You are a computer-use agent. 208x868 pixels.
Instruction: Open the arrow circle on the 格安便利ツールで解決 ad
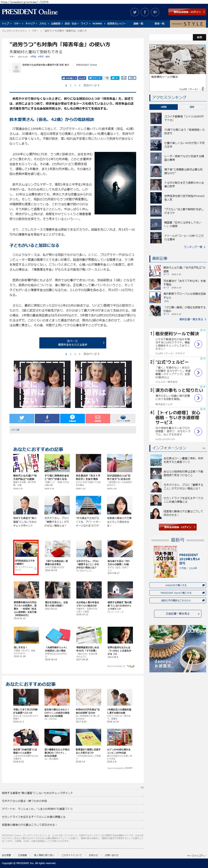199,344
